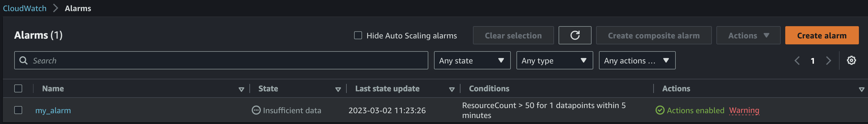
Task: Sort alarms by Name column arrow
Action: pos(241,89)
